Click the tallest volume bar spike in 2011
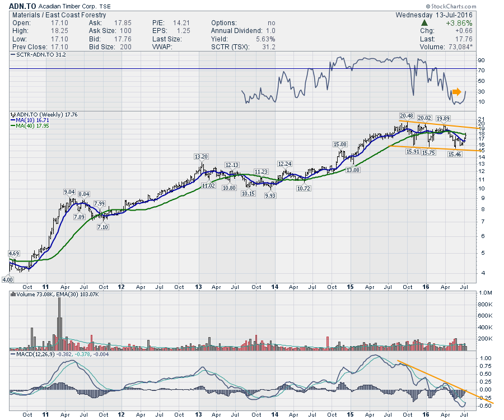 (59, 324)
